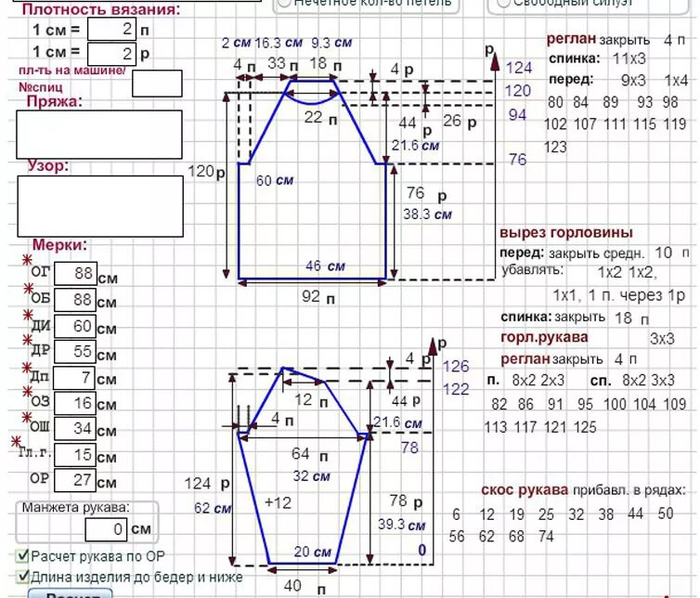Screen dimensions: 700x598
Task: Click the 46 см width label on body
Action: point(325,266)
